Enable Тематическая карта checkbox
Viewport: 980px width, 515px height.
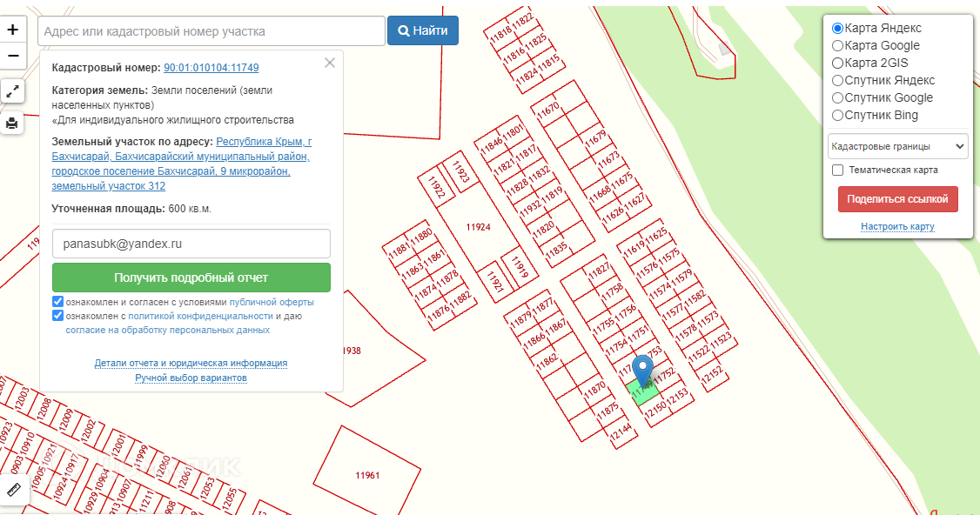(838, 170)
